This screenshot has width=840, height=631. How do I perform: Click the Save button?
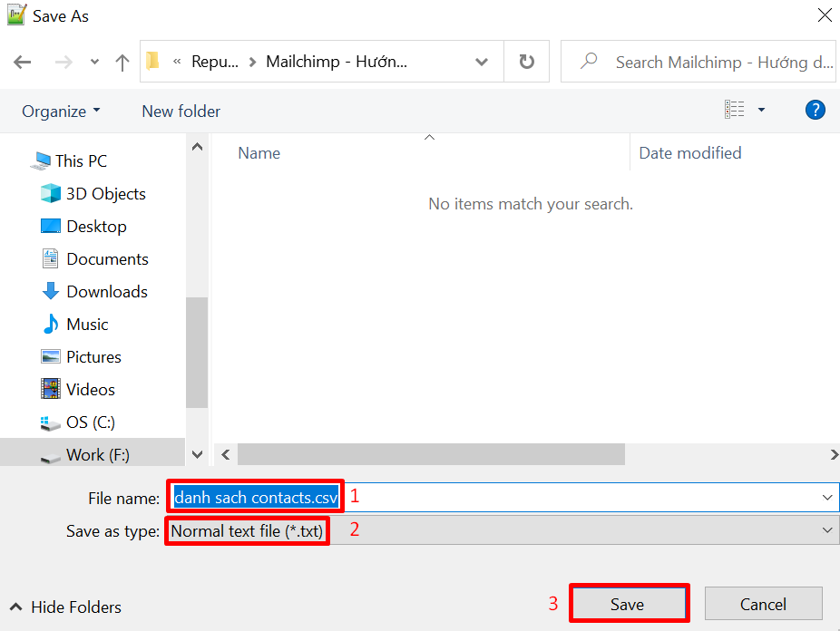[629, 603]
